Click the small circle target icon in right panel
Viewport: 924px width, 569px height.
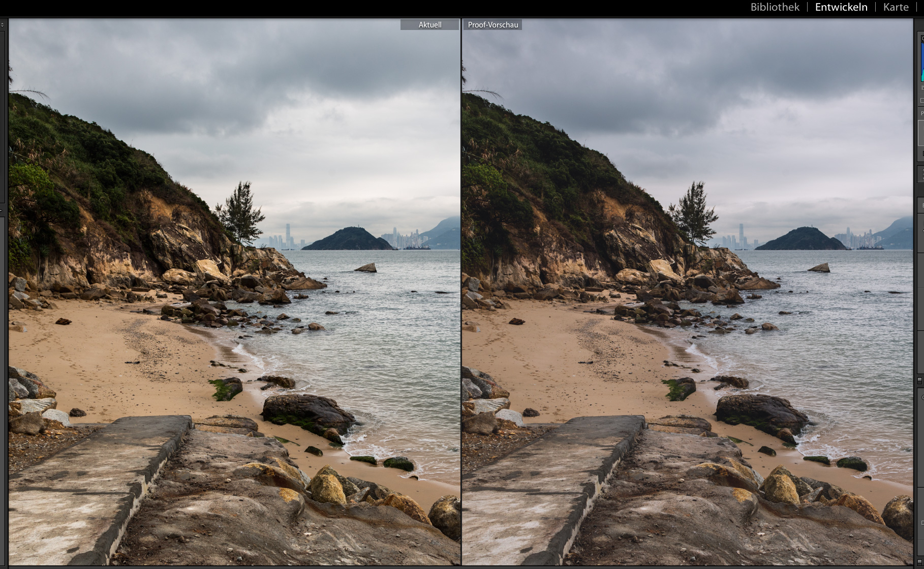[922, 397]
